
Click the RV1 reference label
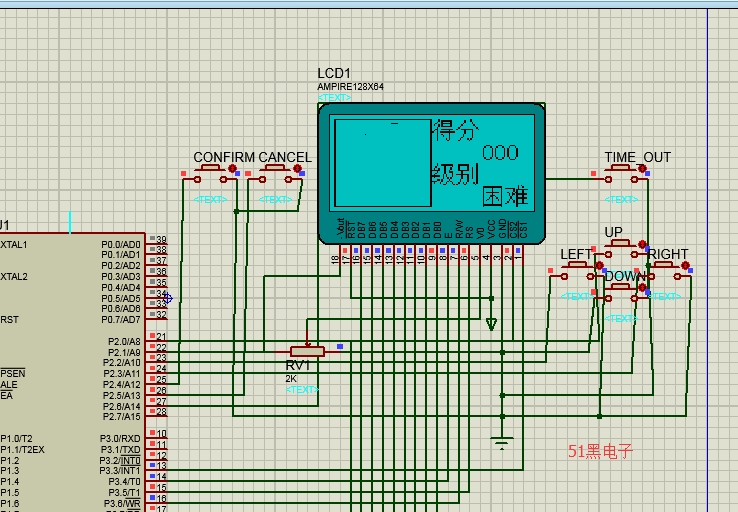298,366
